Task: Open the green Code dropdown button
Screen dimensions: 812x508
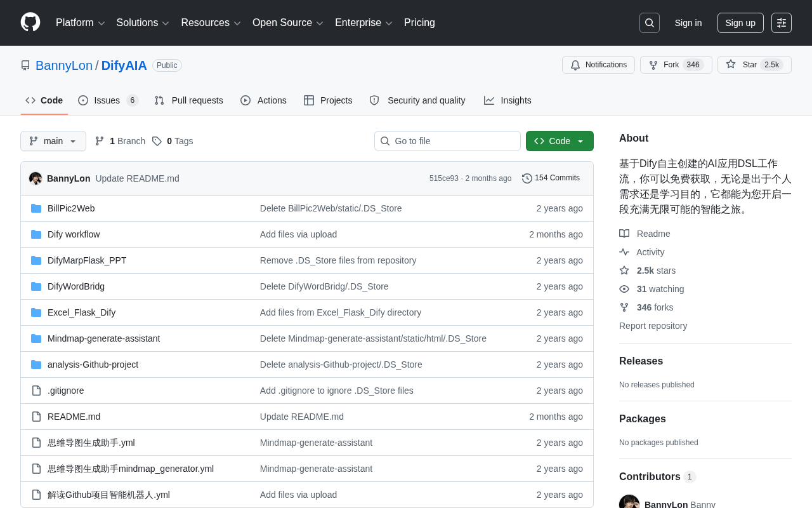Action: click(x=560, y=141)
